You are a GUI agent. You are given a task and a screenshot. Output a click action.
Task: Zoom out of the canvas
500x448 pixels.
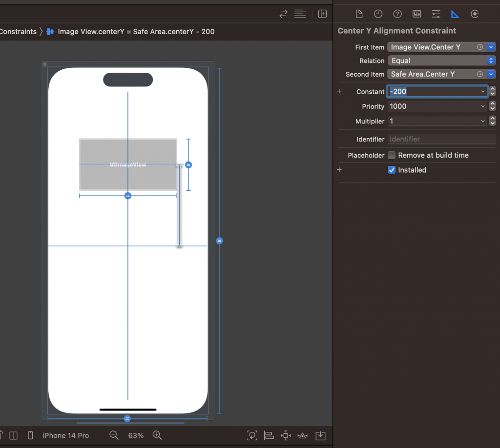[x=114, y=435]
